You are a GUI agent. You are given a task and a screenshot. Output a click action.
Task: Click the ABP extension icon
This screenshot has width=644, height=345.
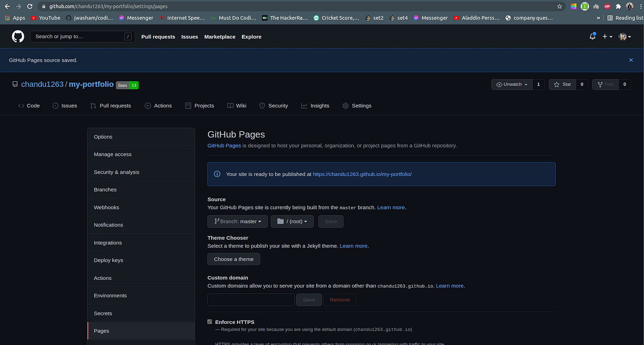pyautogui.click(x=607, y=6)
